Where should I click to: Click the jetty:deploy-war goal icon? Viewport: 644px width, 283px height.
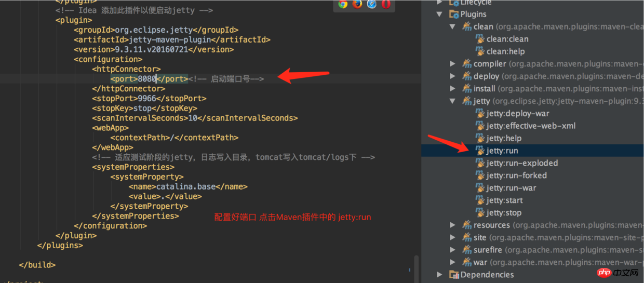pos(480,113)
